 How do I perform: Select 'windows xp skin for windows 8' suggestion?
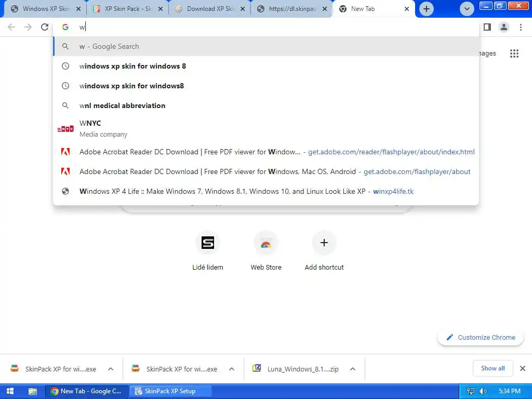(266, 66)
